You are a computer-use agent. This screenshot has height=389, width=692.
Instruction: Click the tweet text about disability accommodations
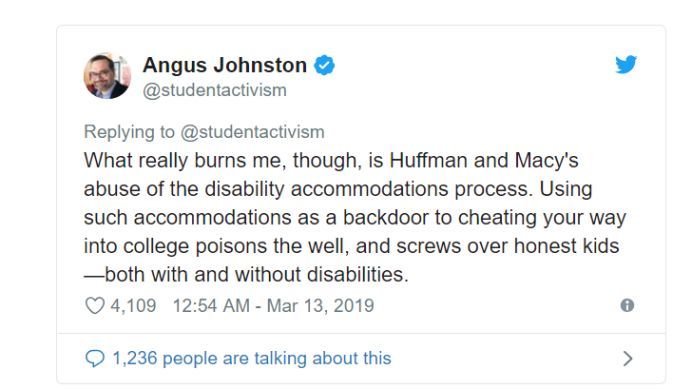pyautogui.click(x=355, y=218)
